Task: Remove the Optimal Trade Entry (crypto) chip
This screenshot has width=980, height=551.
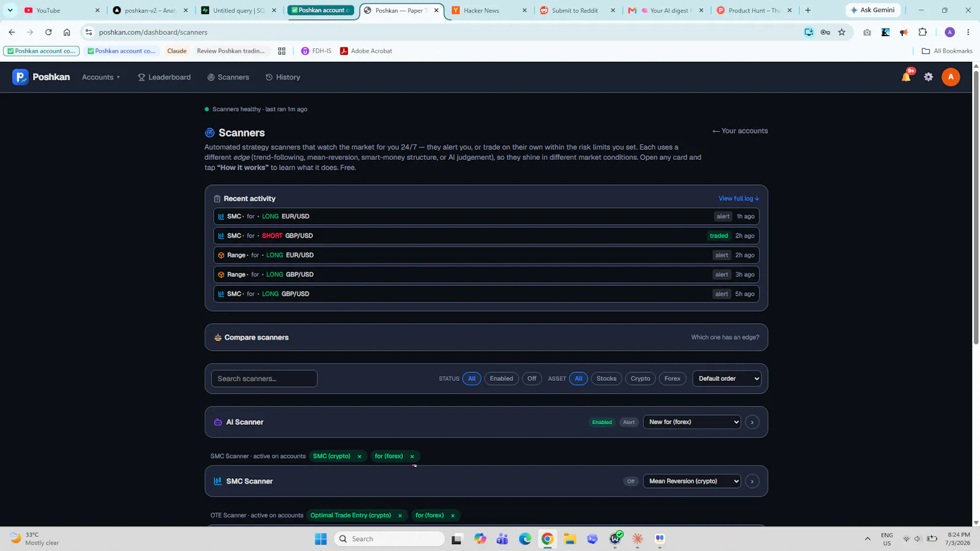Action: (x=400, y=515)
